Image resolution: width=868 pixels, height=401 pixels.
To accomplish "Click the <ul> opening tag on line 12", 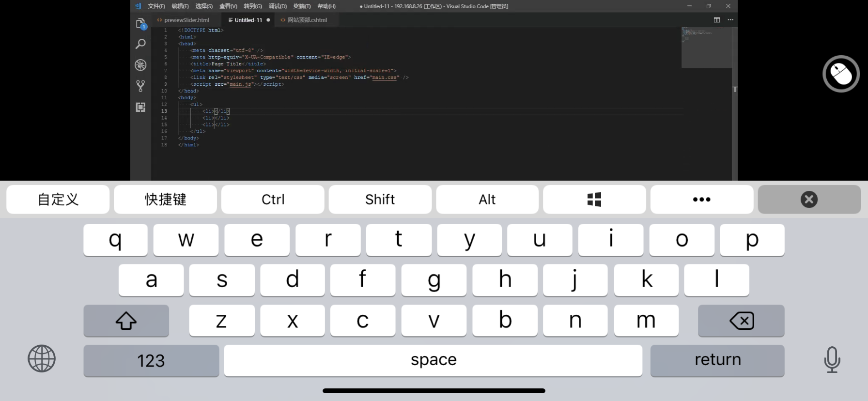I will pos(196,104).
